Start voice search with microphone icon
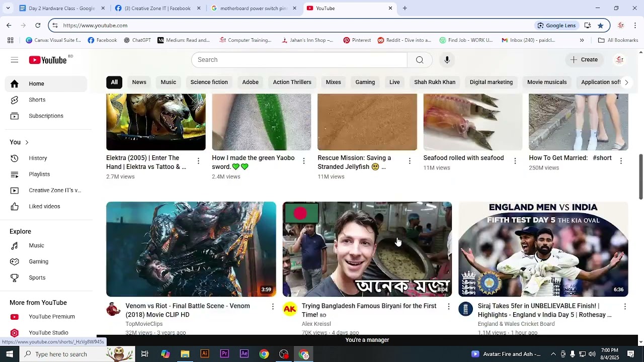Image resolution: width=644 pixels, height=362 pixels. pos(447,60)
